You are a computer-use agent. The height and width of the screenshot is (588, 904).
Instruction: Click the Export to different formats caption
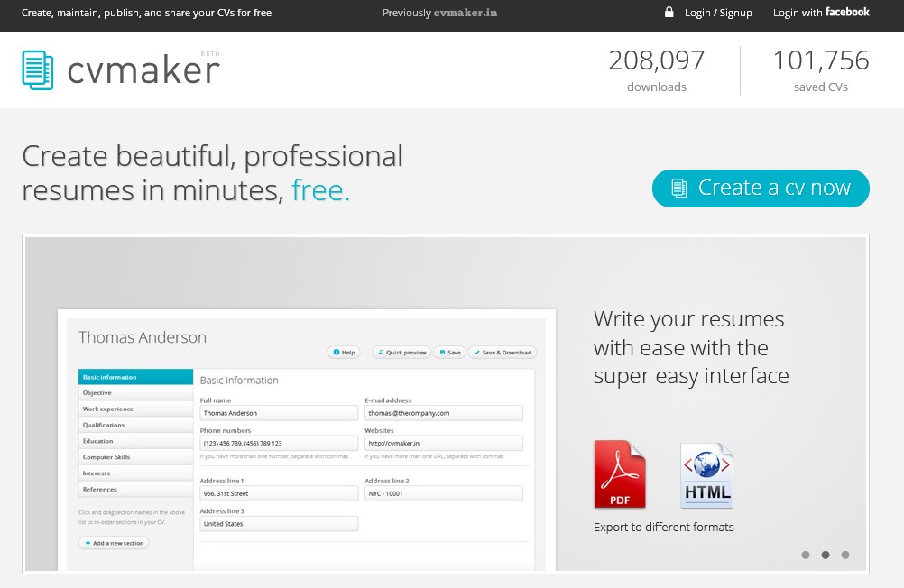point(664,527)
